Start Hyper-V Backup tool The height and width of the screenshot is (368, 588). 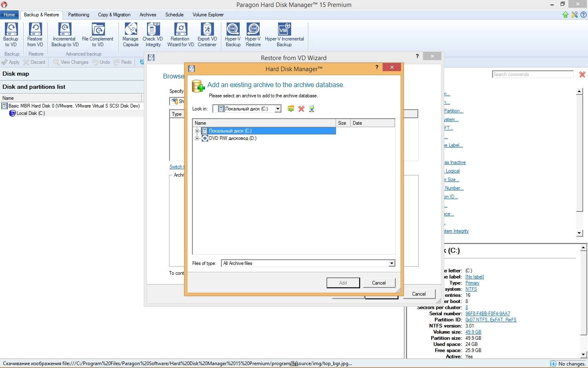pyautogui.click(x=233, y=35)
